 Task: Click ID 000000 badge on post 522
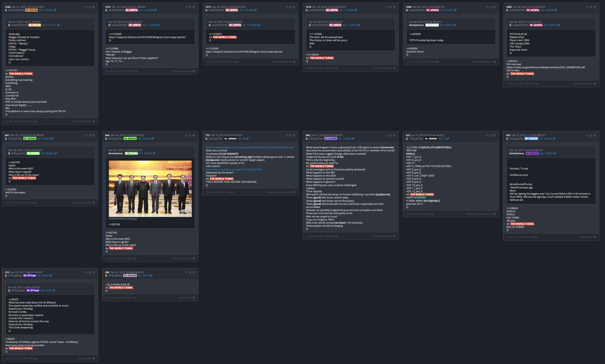[x=431, y=139]
